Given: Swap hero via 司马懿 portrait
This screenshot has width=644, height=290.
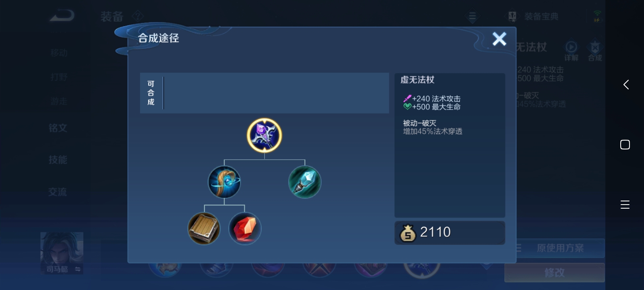Looking at the screenshot, I should tap(62, 253).
